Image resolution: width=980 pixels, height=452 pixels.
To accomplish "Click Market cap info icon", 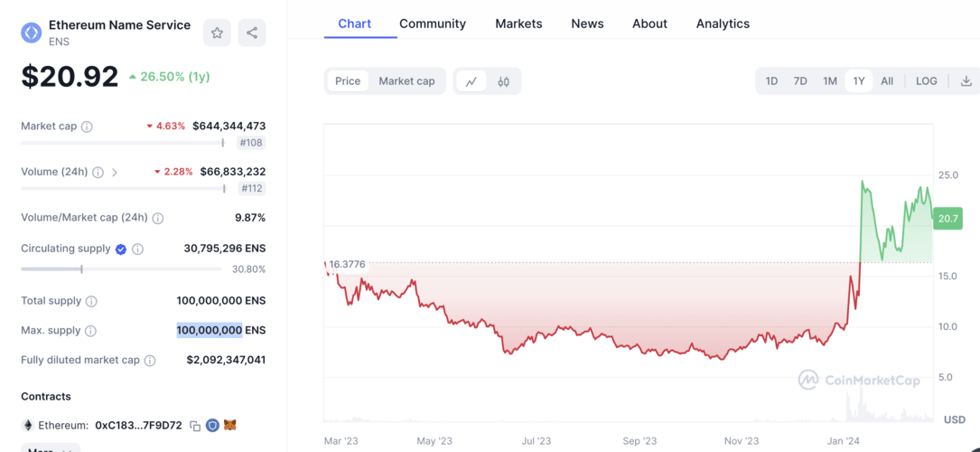I will pos(87,127).
